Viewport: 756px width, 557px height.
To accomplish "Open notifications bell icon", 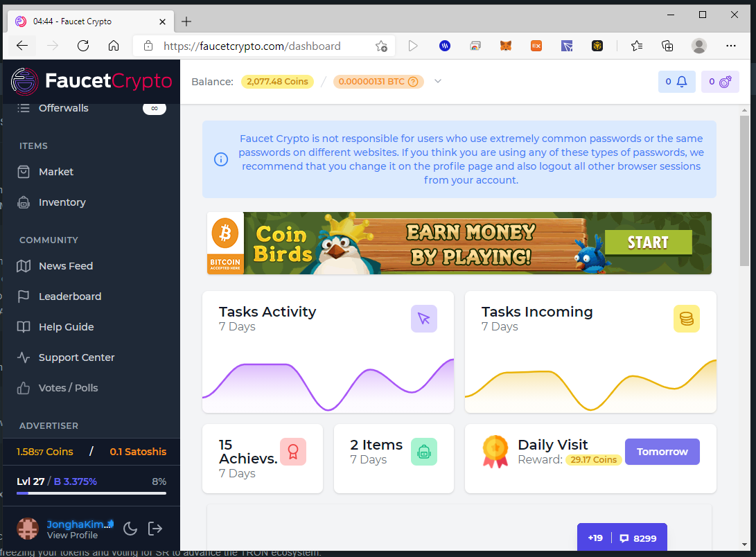I will point(676,82).
